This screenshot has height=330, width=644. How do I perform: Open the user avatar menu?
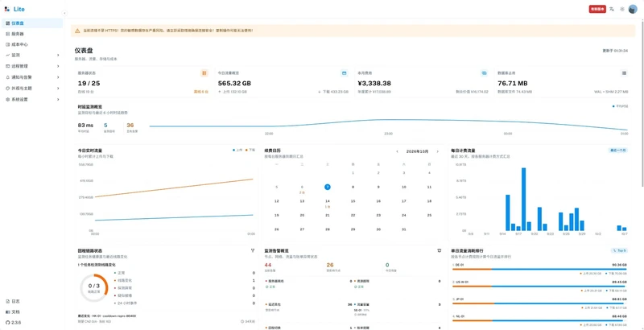pos(633,9)
